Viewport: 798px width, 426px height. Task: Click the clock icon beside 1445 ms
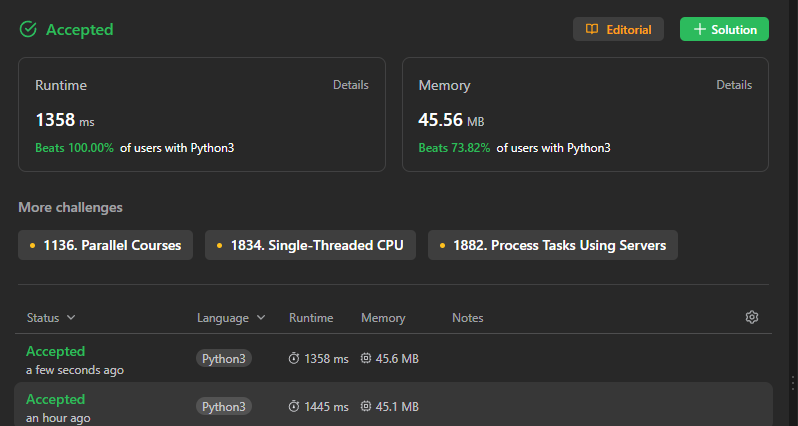point(294,407)
